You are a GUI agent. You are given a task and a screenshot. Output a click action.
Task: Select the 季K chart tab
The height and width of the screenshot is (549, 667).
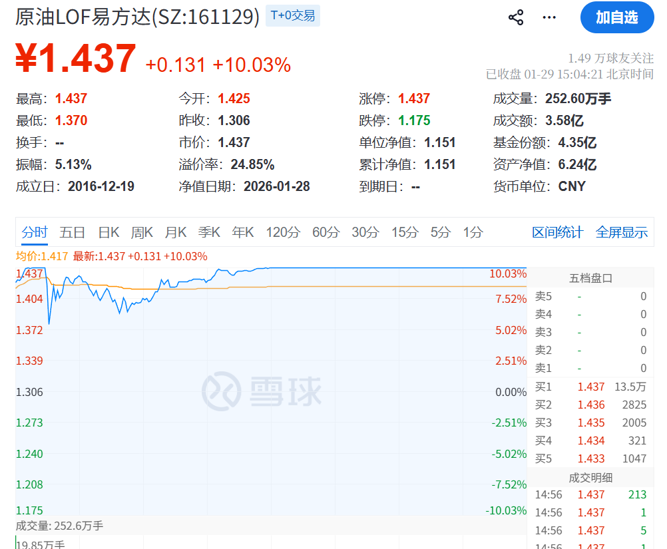(208, 232)
